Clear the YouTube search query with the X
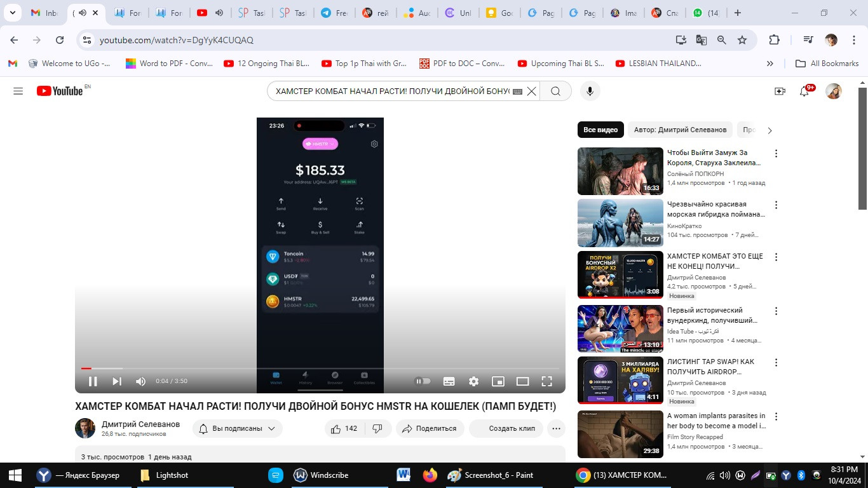The image size is (868, 488). click(x=531, y=91)
